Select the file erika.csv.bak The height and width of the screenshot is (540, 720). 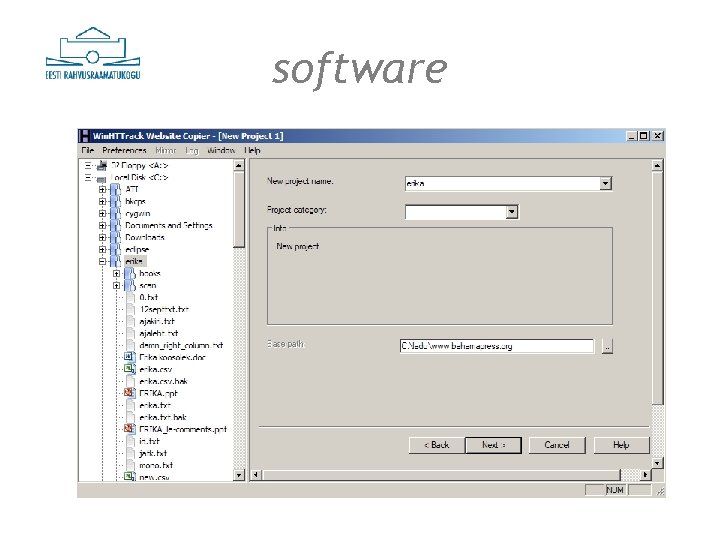[163, 381]
